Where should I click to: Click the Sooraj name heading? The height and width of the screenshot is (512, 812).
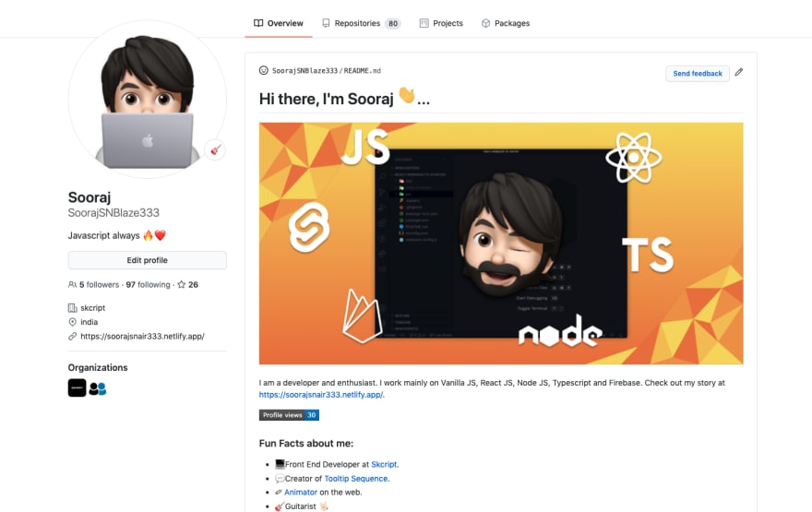[x=90, y=197]
